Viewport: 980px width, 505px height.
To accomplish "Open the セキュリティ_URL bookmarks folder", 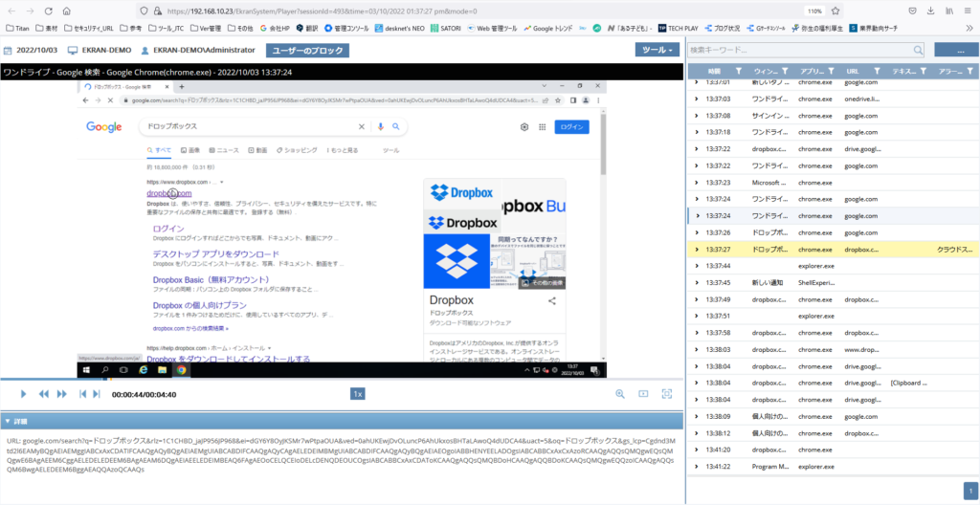I will pos(88,28).
